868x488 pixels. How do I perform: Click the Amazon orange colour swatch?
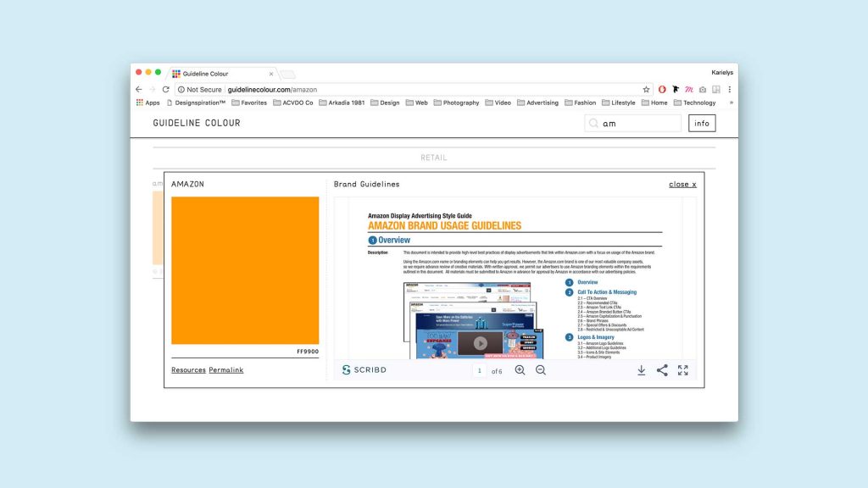245,270
